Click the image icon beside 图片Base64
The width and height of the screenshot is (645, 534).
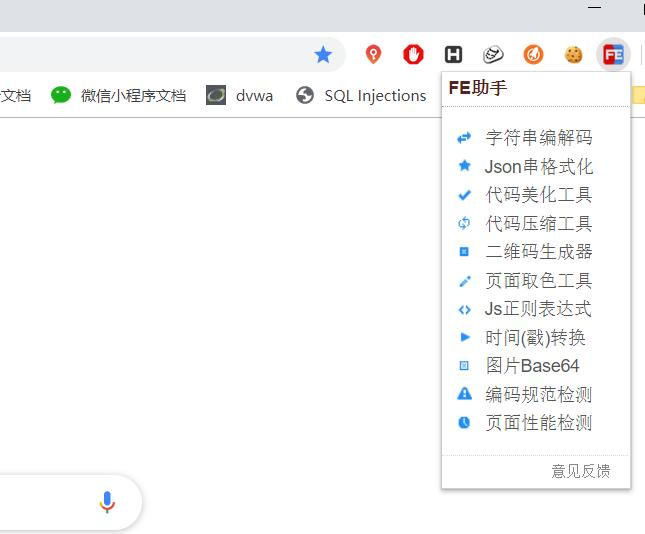[x=464, y=365]
